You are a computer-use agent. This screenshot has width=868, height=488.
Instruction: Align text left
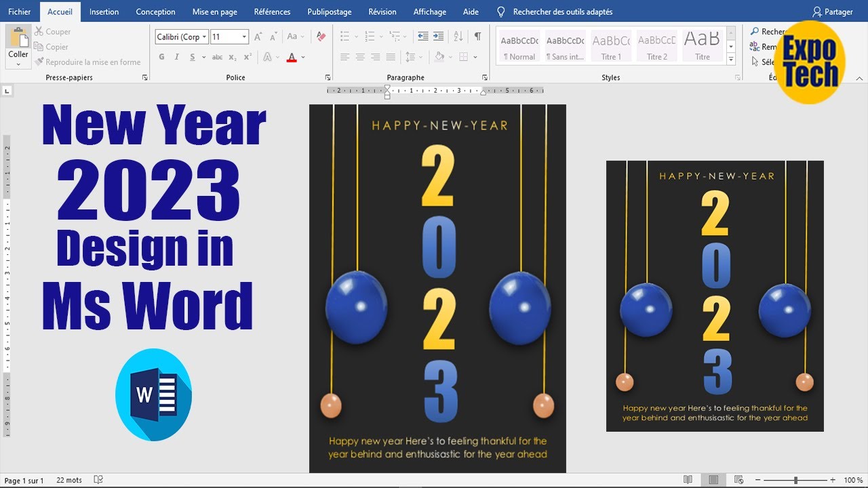point(345,58)
